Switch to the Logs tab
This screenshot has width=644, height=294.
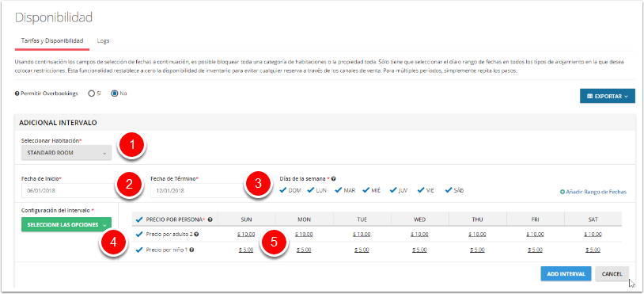tap(103, 40)
